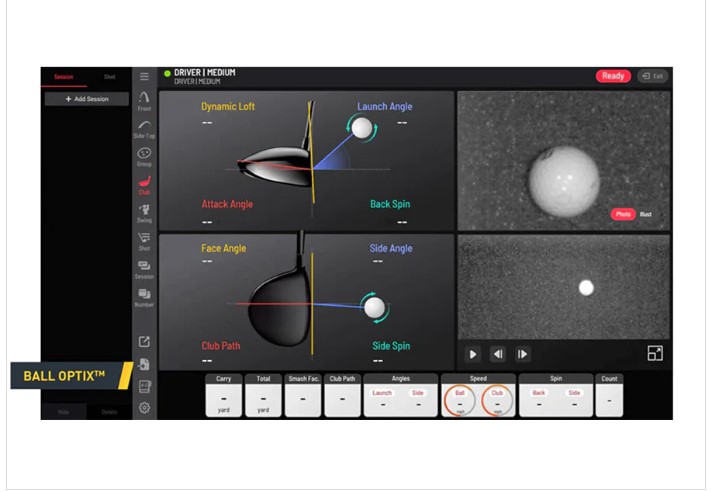Open the Session view icon in sidebar
Viewport: 711px width, 492px height.
click(x=144, y=270)
